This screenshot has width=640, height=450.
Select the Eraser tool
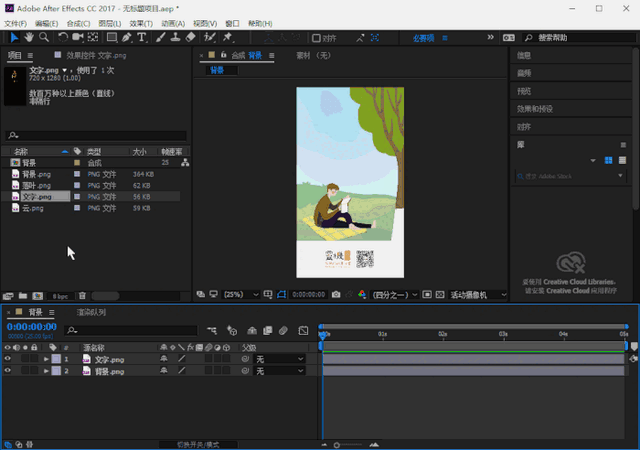tap(190, 38)
